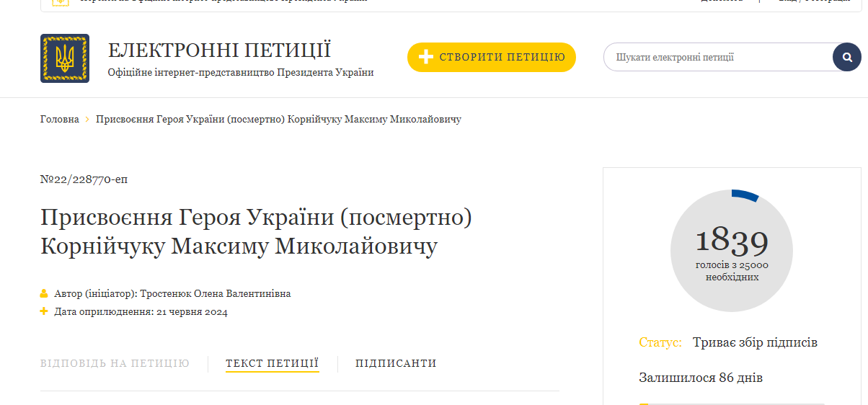Focus the Шукати електронні петиції search field
The height and width of the screenshot is (405, 868).
[x=717, y=58]
